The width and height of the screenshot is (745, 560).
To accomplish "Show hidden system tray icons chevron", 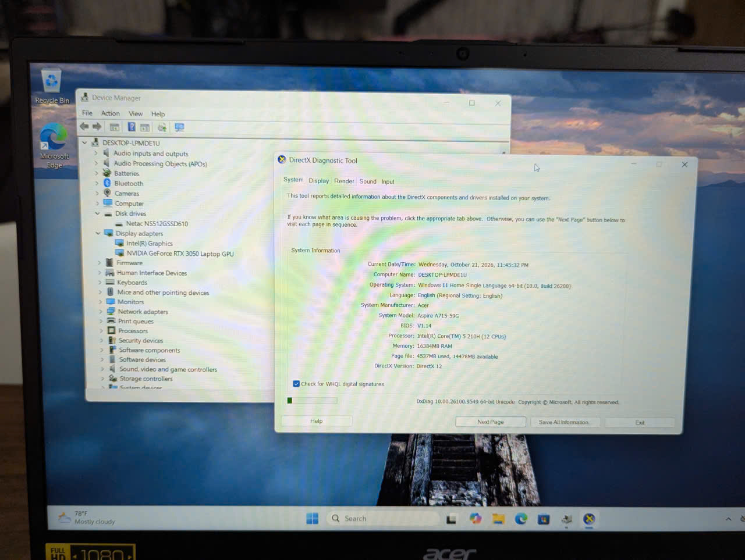I will 728,519.
